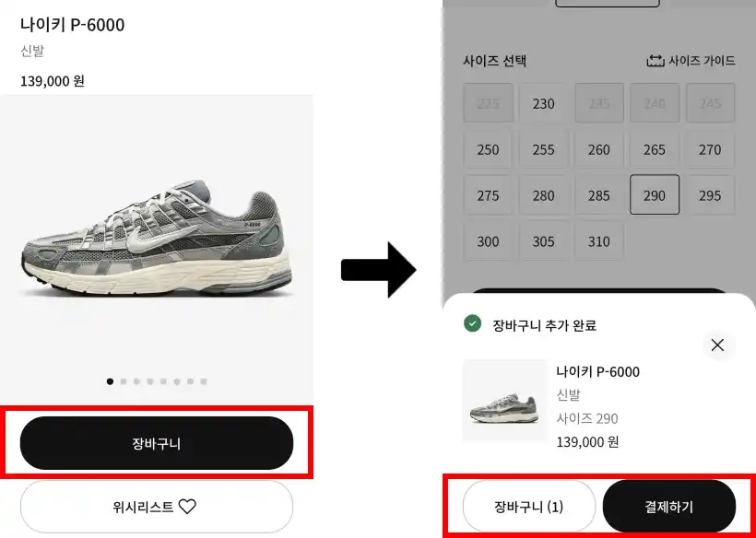Screen dimensions: 756x538
Task: Select size 305 in the size grid
Action: pos(543,240)
